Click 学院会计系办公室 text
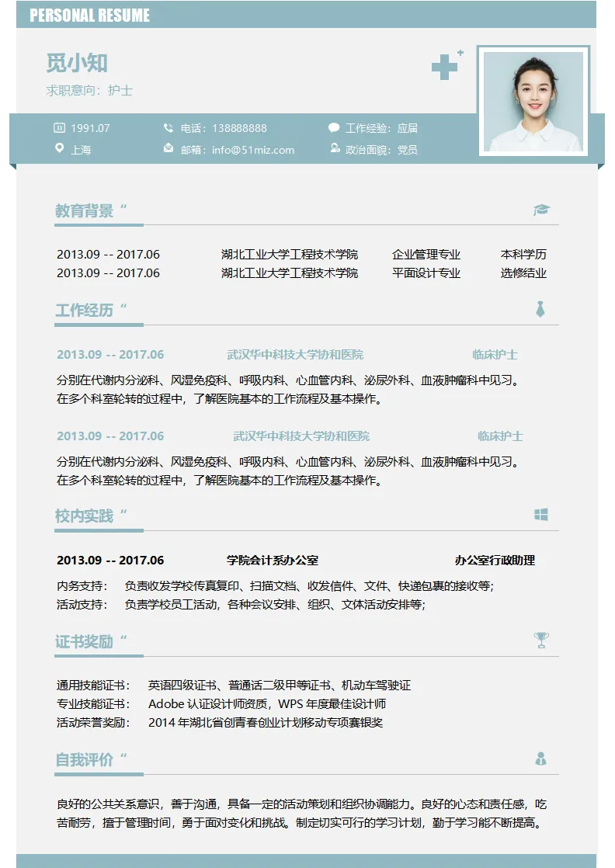 (273, 561)
